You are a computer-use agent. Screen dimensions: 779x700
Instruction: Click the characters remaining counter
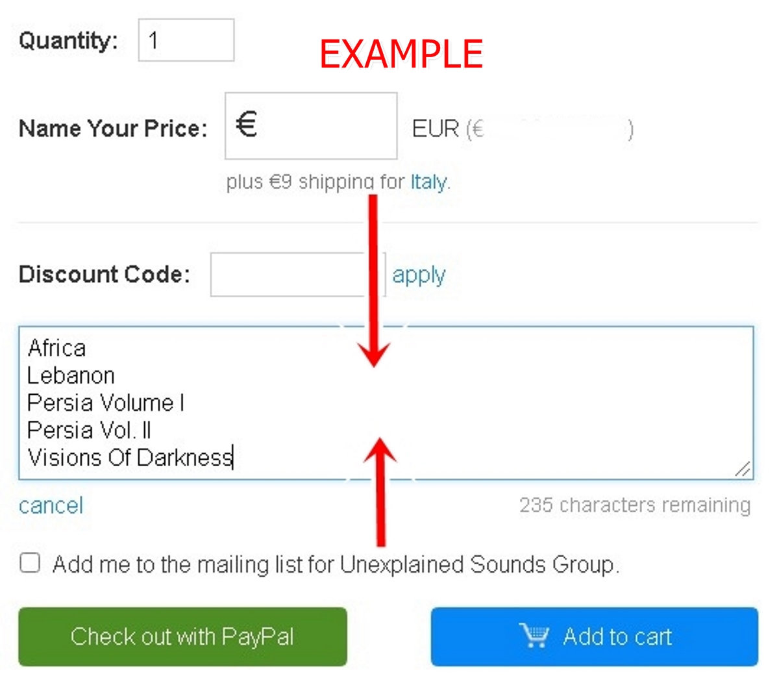tap(634, 505)
